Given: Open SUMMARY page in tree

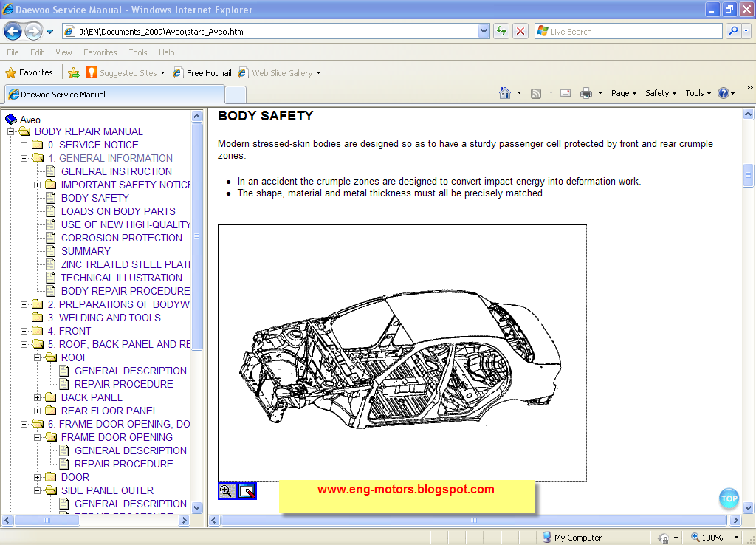Looking at the screenshot, I should (x=86, y=251).
